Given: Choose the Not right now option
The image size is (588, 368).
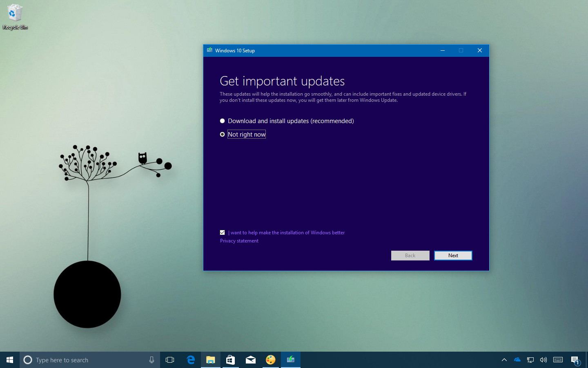Looking at the screenshot, I should pyautogui.click(x=222, y=135).
